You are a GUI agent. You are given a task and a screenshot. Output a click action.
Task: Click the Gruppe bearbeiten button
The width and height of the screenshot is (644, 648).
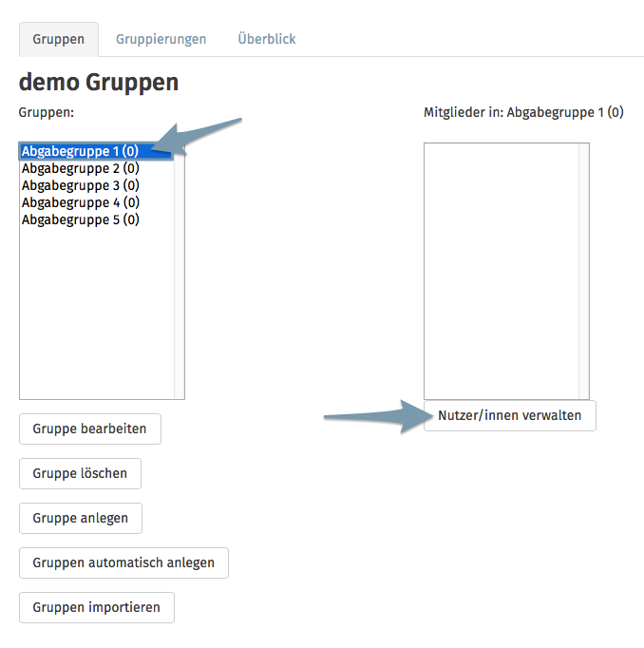90,429
